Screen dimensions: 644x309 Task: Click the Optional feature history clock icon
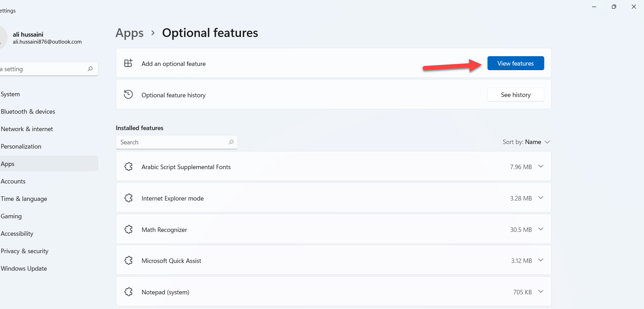point(128,95)
